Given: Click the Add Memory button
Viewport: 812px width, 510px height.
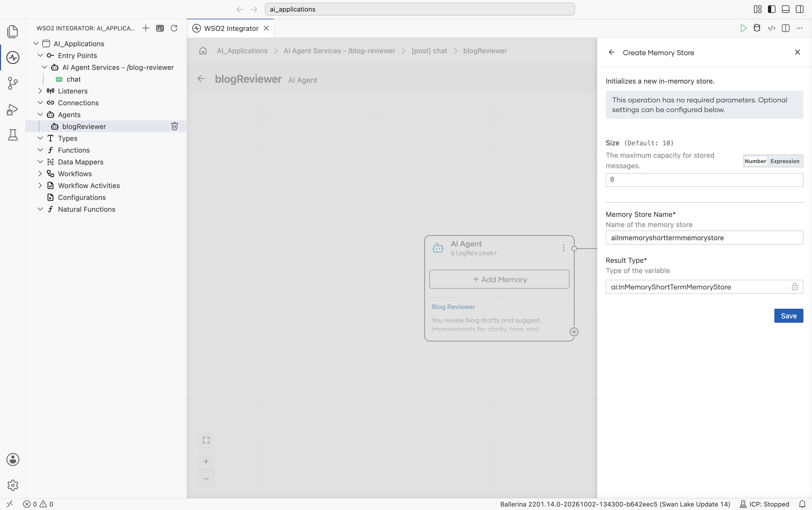Looking at the screenshot, I should pos(499,279).
